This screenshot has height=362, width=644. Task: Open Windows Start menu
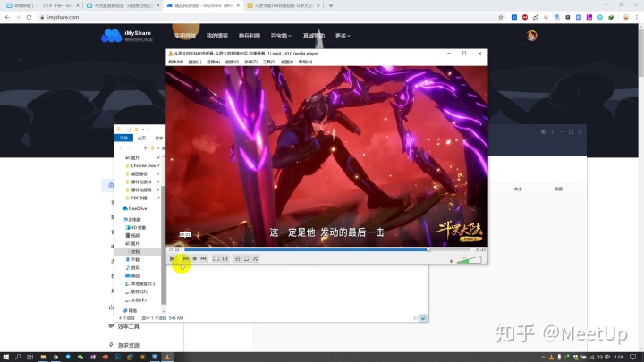tap(5, 357)
